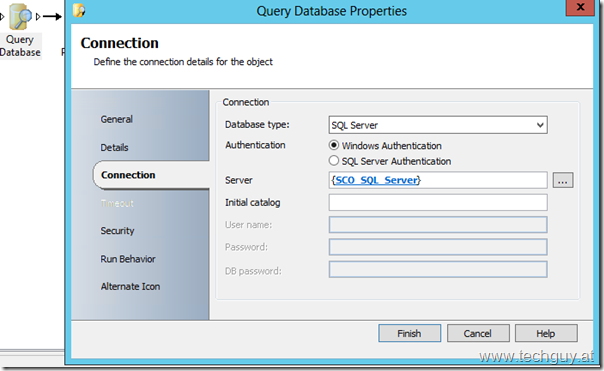Click the Timeout tab label
The width and height of the screenshot is (604, 371).
[x=117, y=203]
